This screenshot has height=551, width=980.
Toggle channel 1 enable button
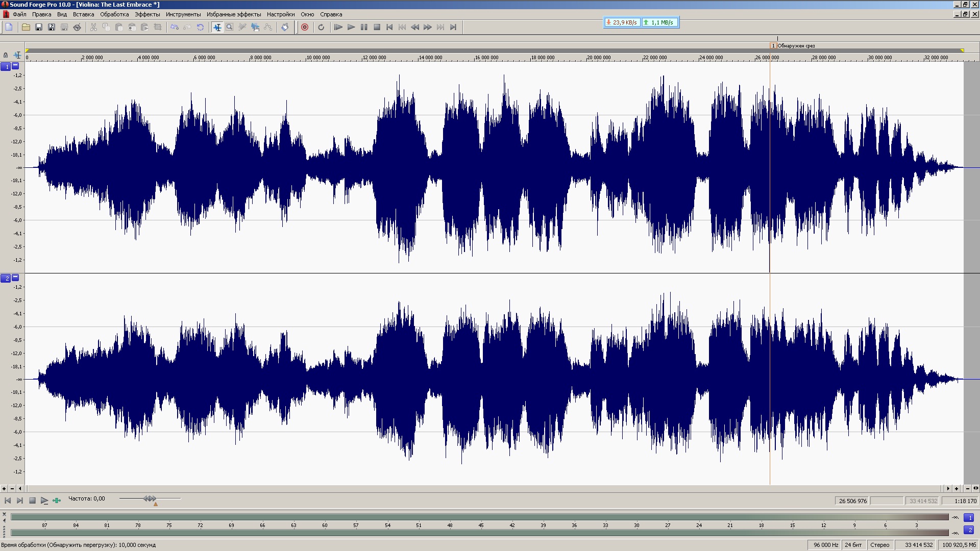tap(6, 66)
